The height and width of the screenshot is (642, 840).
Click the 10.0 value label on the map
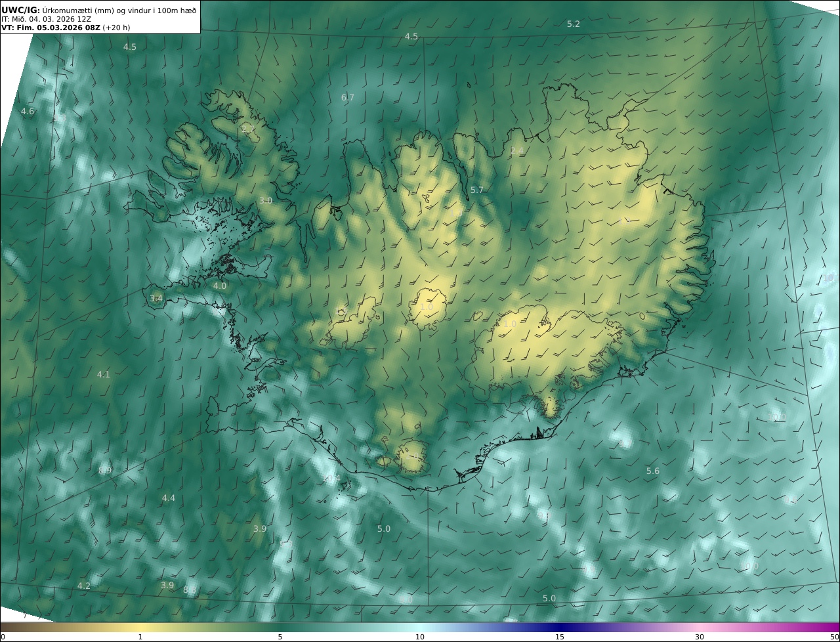coord(777,417)
